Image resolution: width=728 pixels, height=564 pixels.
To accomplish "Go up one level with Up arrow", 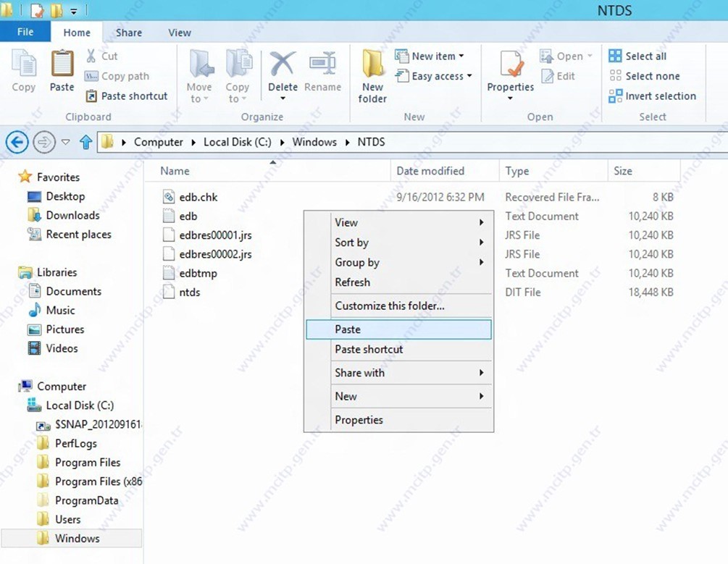I will coord(86,142).
